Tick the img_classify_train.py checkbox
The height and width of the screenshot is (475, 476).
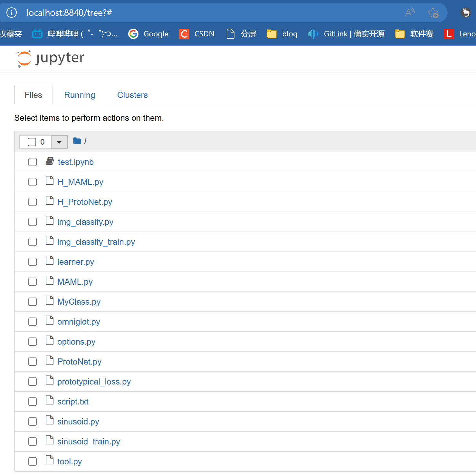(33, 242)
